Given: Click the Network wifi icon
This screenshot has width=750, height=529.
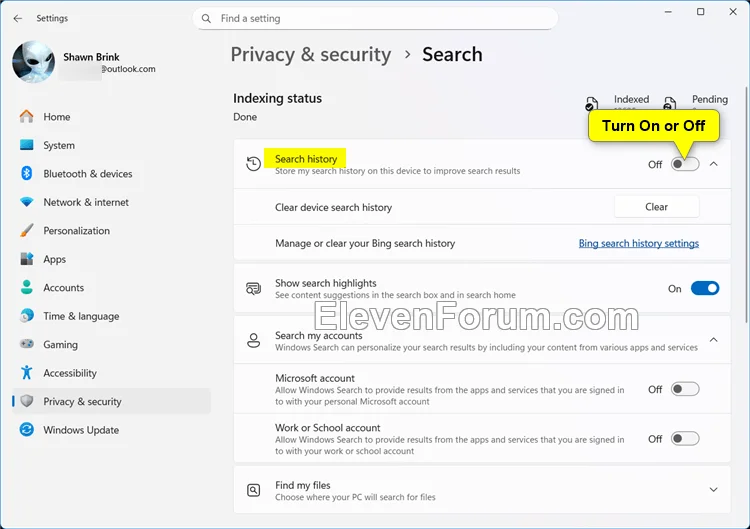Looking at the screenshot, I should pyautogui.click(x=27, y=202).
